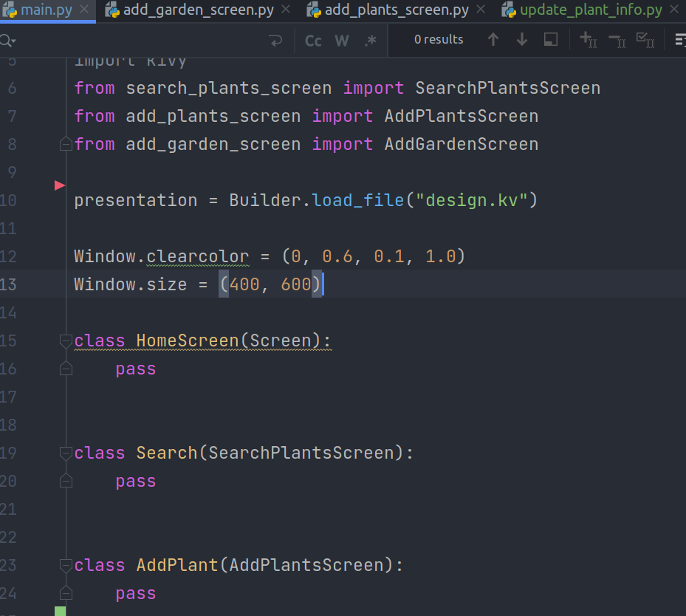The image size is (686, 616).
Task: Go to next occurrence with down arrow
Action: point(521,40)
